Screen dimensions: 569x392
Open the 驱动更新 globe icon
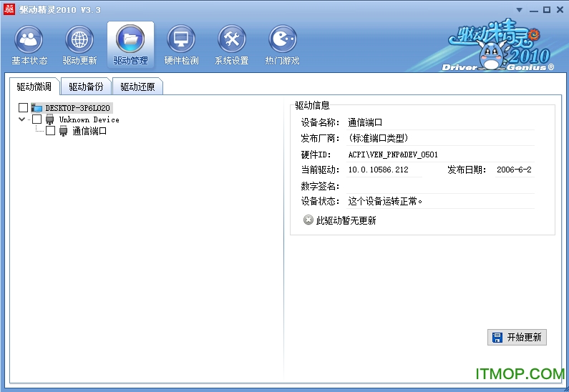coord(79,39)
